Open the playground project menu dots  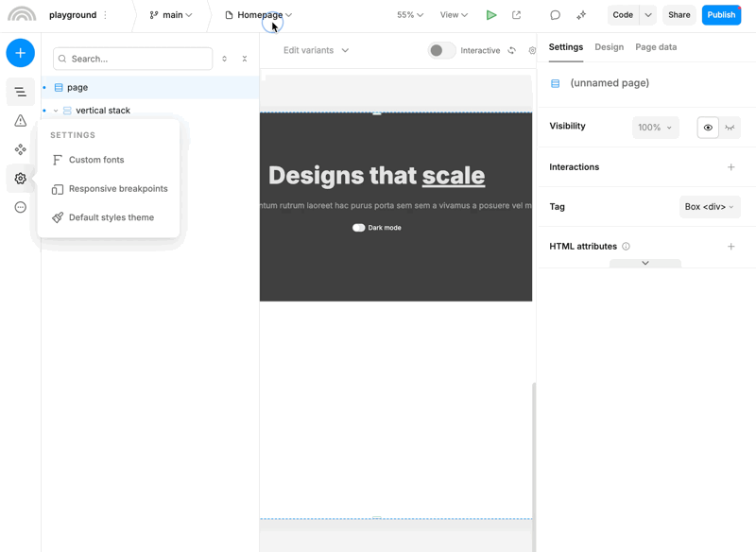coord(105,15)
